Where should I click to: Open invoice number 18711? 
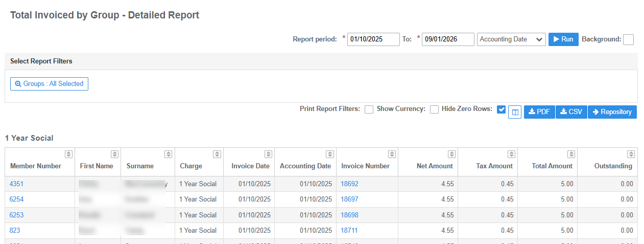coord(349,230)
